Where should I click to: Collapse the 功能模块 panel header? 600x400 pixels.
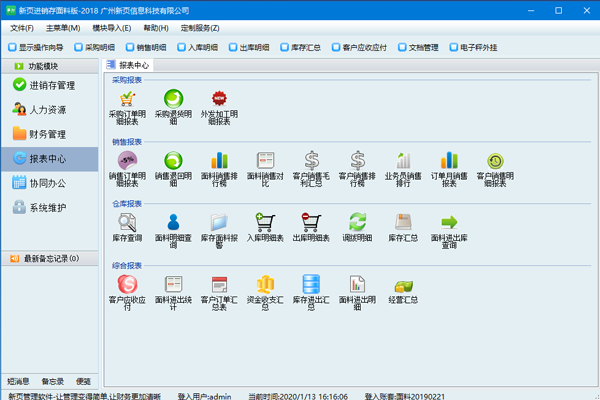50,66
